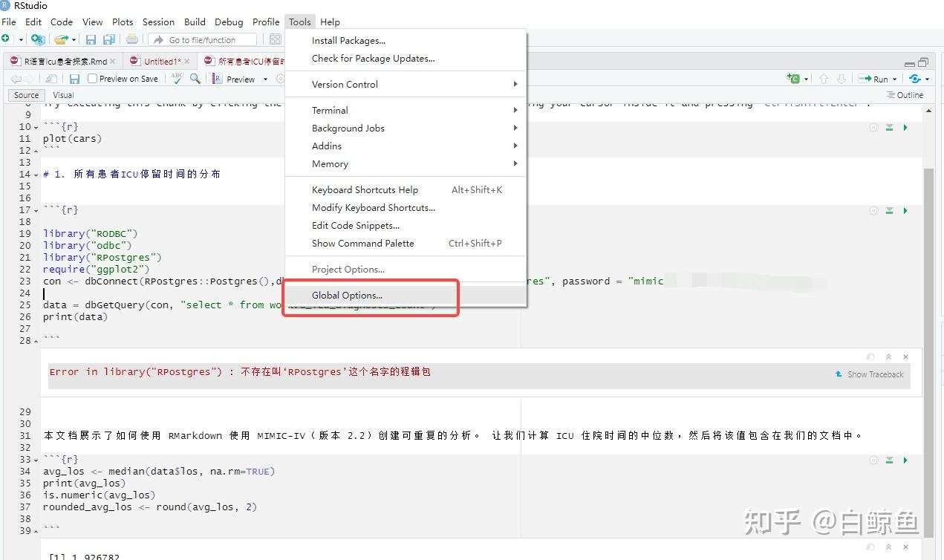
Task: Click the Preview notebook button
Action: pos(234,79)
